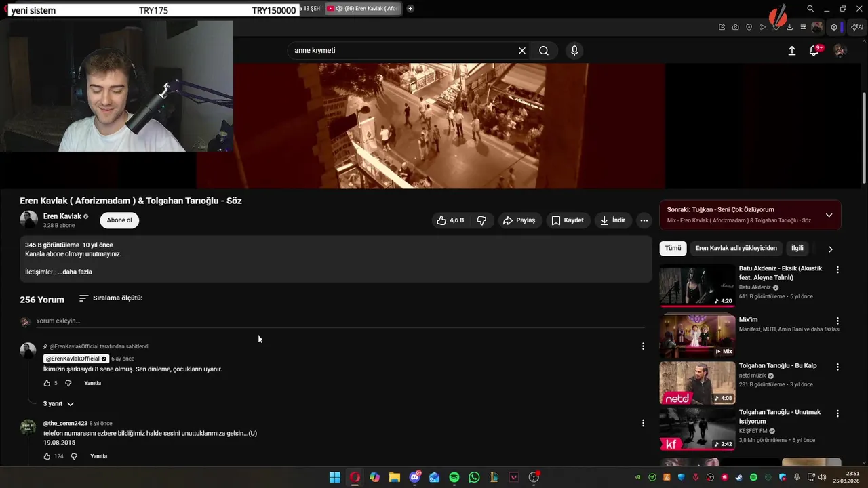Start voice search with microphone icon
Image resolution: width=868 pixels, height=488 pixels.
[574, 51]
